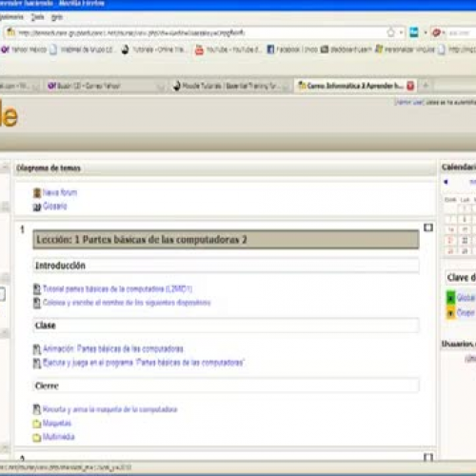The image size is (476, 476).
Task: Switch to the Moodle Tutorials tab
Action: [x=229, y=86]
